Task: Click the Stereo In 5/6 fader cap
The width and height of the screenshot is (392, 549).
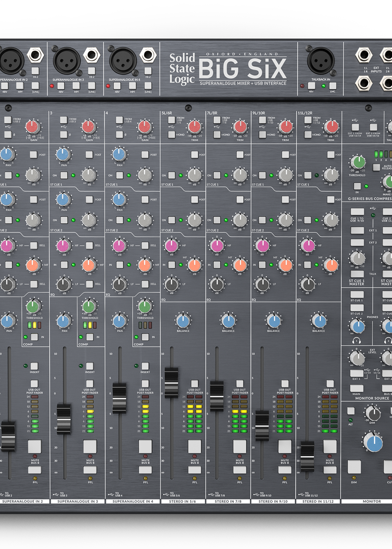Action: click(171, 383)
